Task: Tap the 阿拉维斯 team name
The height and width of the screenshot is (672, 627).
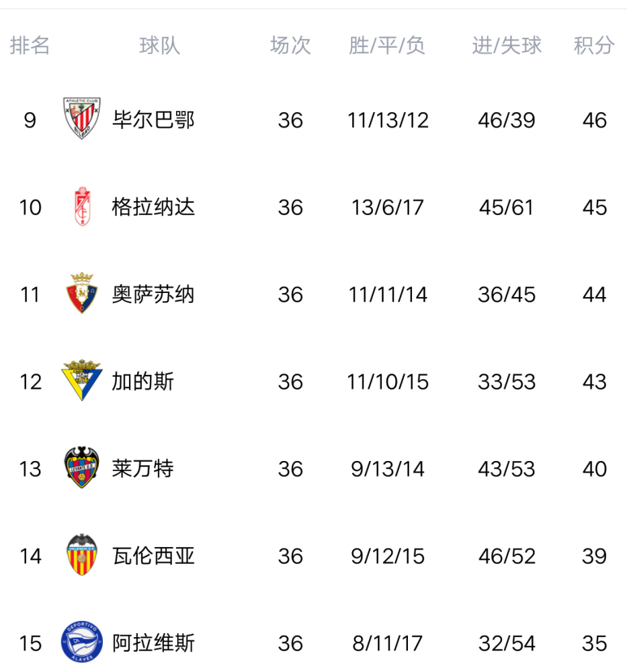Action: 153,643
